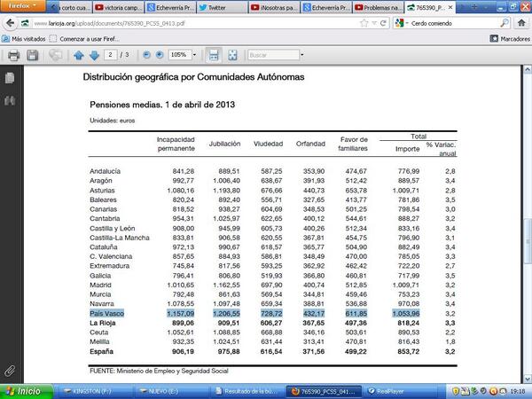Click 'Pensiones medias. 1 de abril de 2013' title
532x399 pixels.
[x=162, y=105]
